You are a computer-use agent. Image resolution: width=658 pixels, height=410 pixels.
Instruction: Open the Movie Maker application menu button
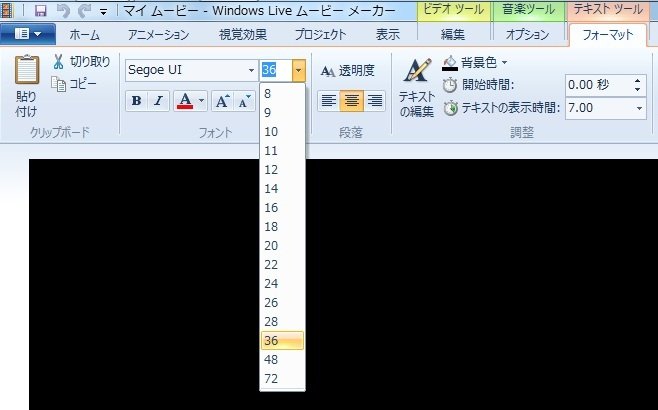[x=28, y=34]
